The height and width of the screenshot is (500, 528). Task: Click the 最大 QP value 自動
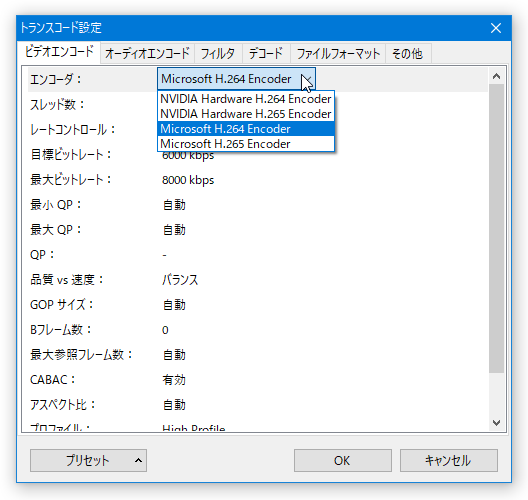click(174, 230)
